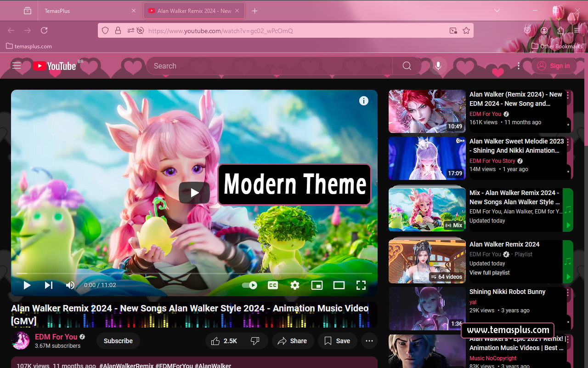Open the EDM For You channel avatar

pyautogui.click(x=20, y=341)
